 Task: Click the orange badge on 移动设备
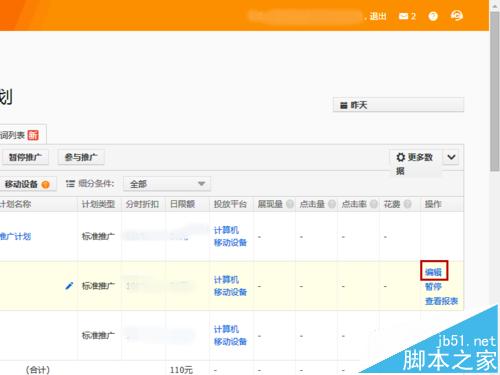tap(46, 184)
